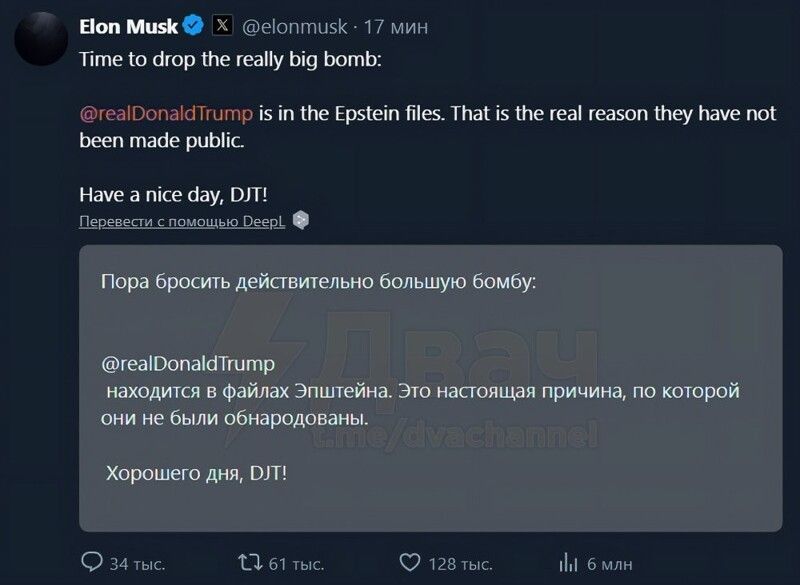Open the views bar chart icon
The width and height of the screenshot is (800, 585).
(569, 562)
